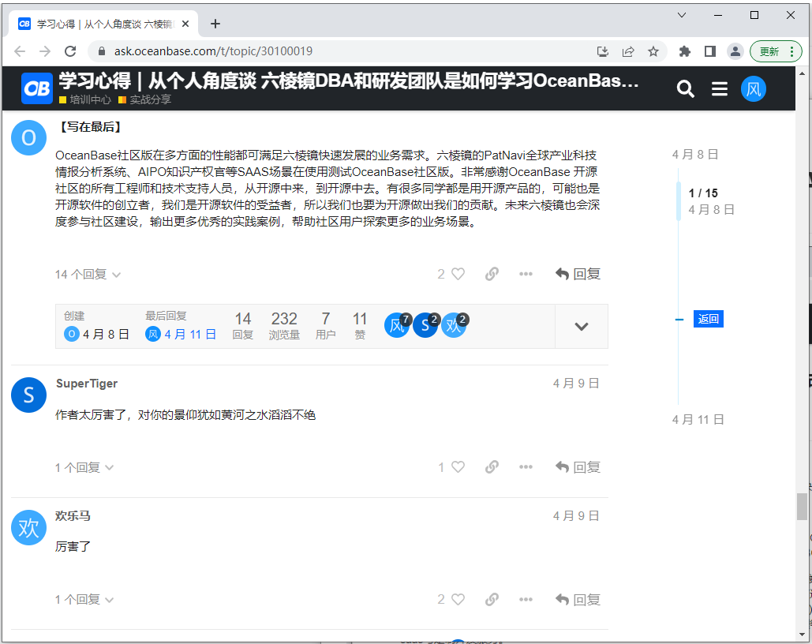The image size is (812, 644).
Task: Open the 欢 participant avatar in topic summary
Action: tap(455, 325)
